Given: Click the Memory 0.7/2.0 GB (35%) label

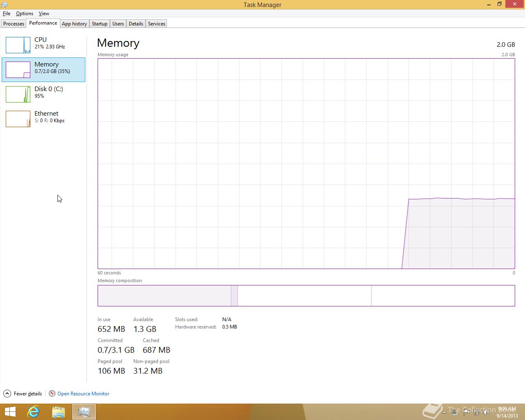Looking at the screenshot, I should pos(52,67).
